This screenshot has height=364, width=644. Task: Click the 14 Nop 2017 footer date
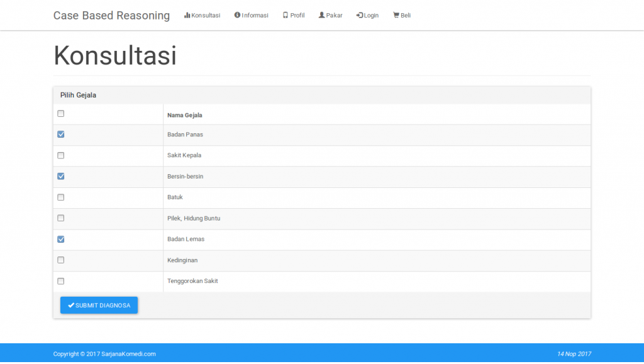point(574,354)
